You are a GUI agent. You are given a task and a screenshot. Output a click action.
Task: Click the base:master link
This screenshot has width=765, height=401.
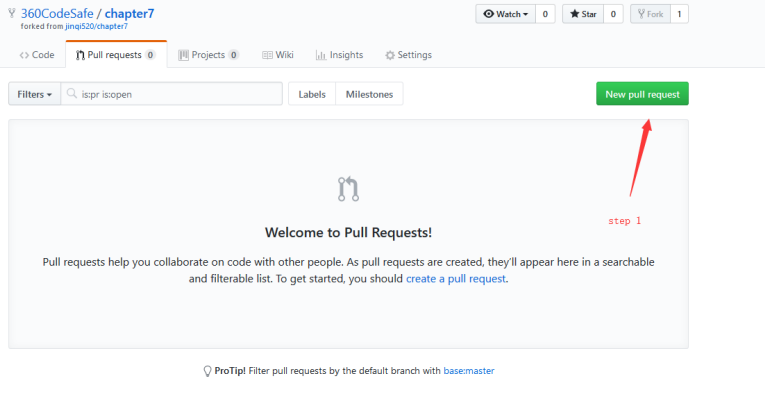tap(469, 371)
